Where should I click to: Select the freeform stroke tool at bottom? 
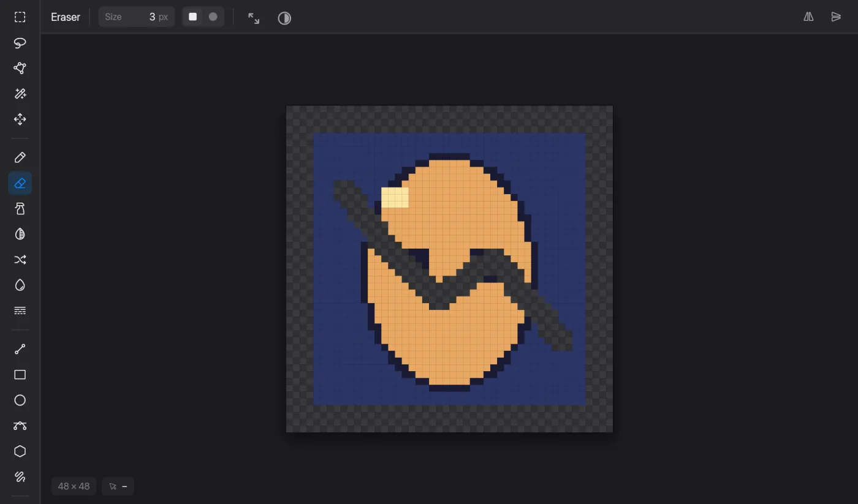[20, 476]
